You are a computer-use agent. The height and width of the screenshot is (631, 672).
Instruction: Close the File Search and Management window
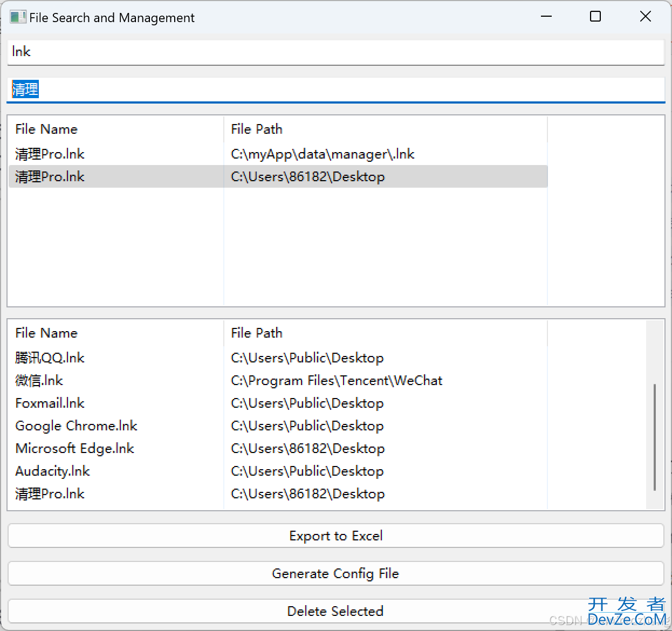(646, 17)
